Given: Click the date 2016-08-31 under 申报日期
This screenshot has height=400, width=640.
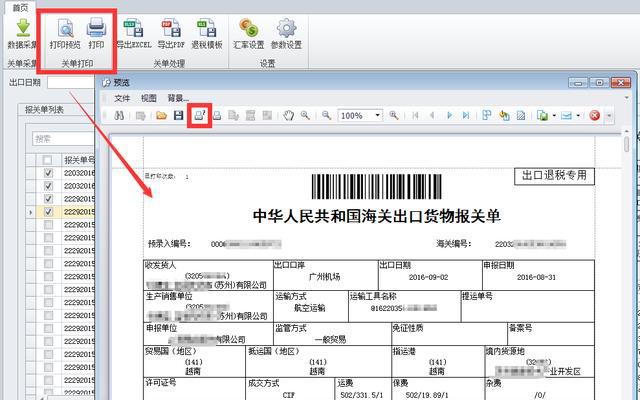Looking at the screenshot, I should click(x=536, y=277).
